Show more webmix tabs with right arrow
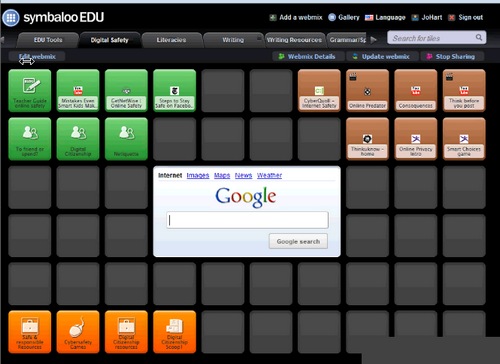Image resolution: width=500 pixels, height=364 pixels. click(374, 40)
